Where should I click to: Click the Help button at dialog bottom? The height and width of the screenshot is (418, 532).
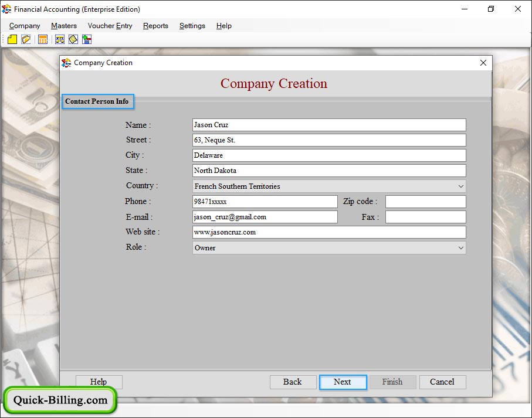[99, 382]
